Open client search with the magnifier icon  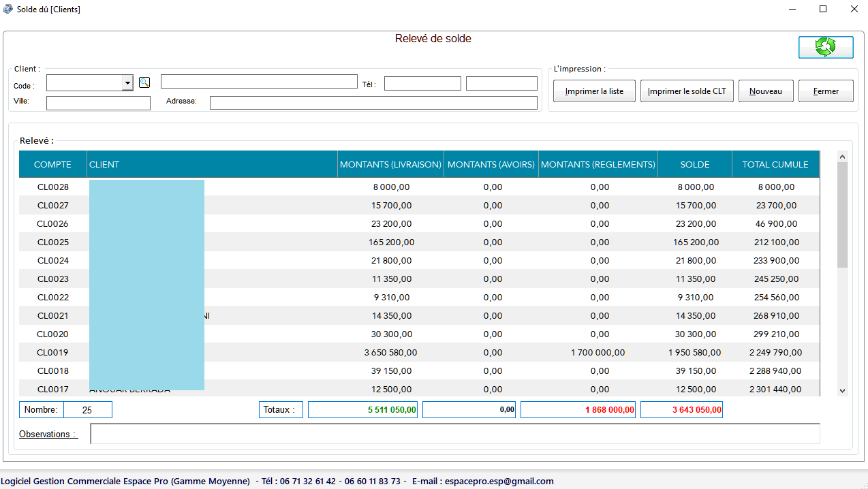(x=144, y=82)
